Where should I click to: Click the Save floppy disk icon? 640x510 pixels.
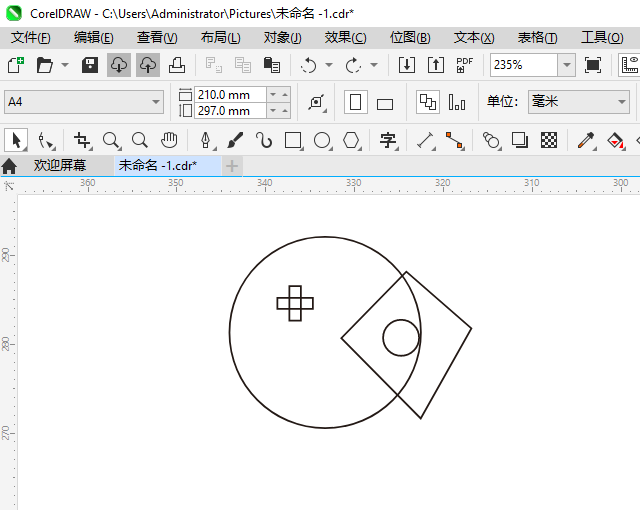pos(90,65)
